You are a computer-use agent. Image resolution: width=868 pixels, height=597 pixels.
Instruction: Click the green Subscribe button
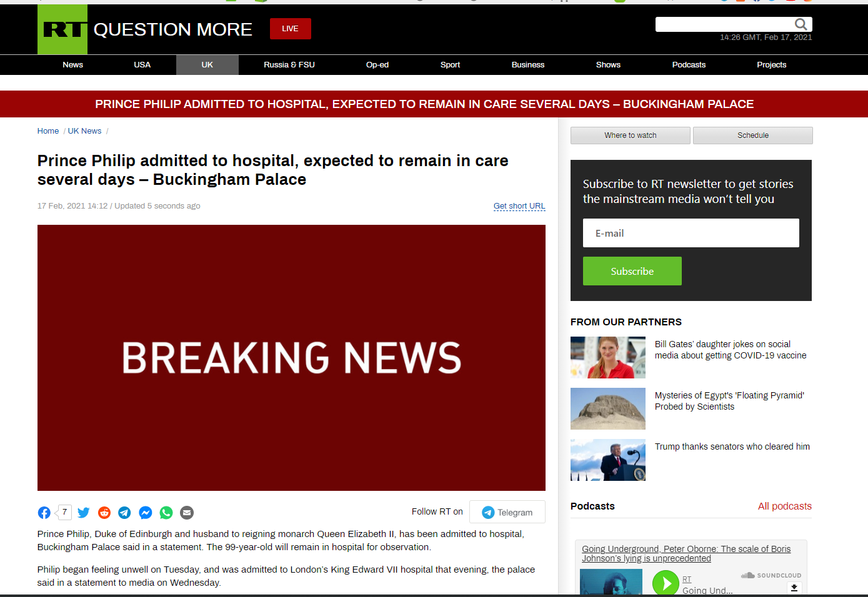pyautogui.click(x=632, y=271)
